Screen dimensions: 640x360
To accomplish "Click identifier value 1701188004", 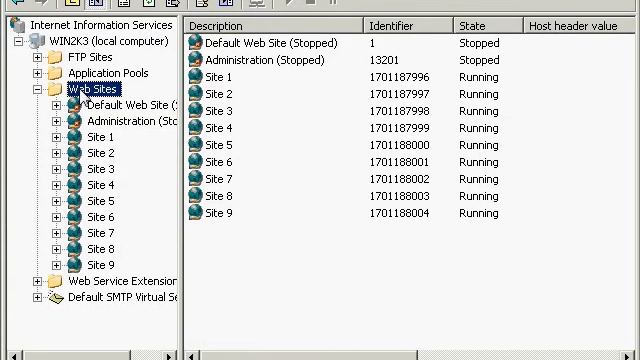I will (399, 213).
